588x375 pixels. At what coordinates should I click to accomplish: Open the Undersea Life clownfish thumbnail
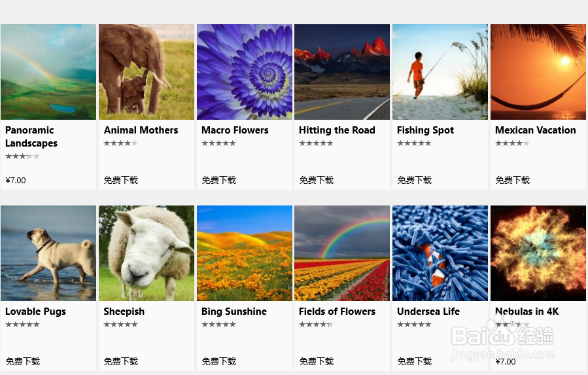pos(440,253)
